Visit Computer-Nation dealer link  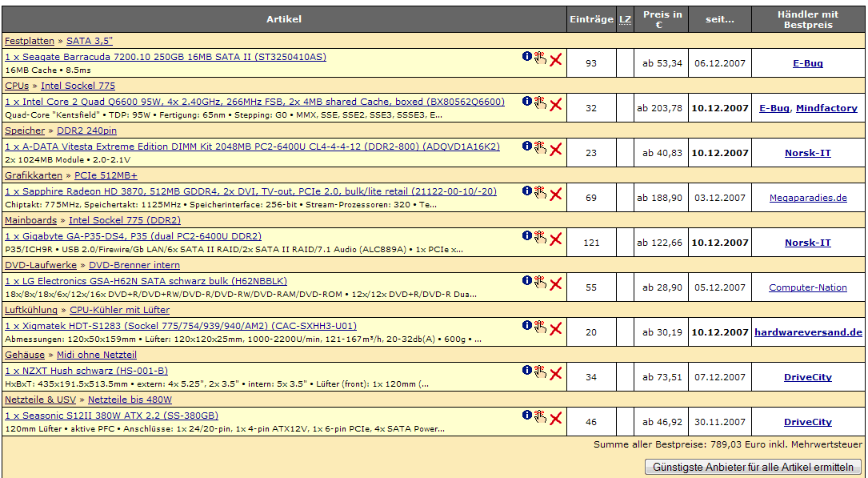[808, 287]
